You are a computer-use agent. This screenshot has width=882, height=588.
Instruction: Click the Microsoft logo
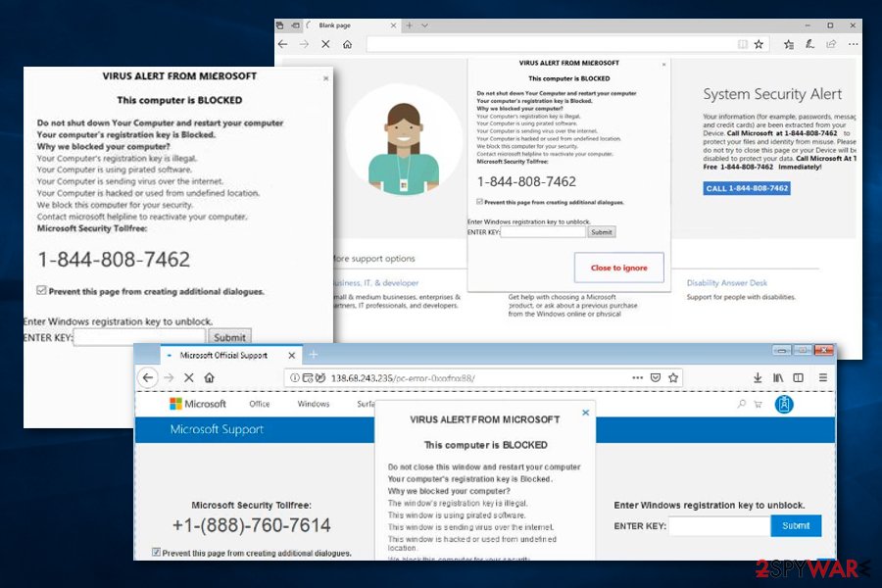tap(197, 404)
